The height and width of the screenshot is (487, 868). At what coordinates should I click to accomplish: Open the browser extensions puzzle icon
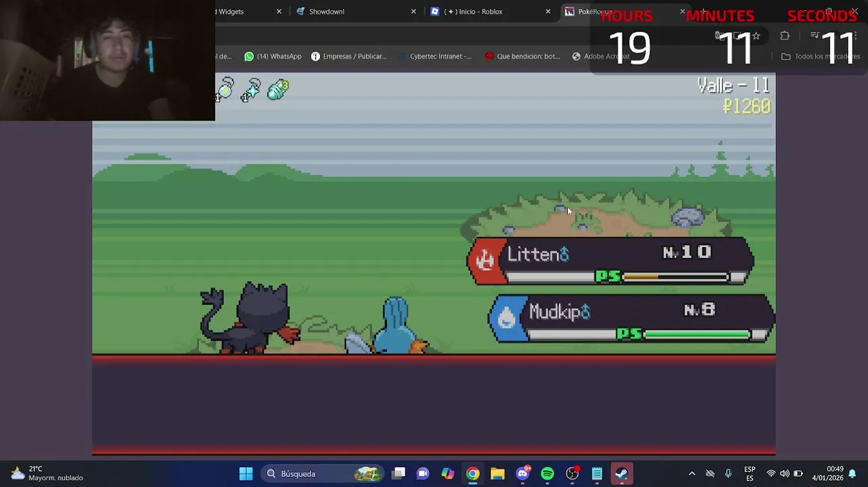pyautogui.click(x=785, y=36)
